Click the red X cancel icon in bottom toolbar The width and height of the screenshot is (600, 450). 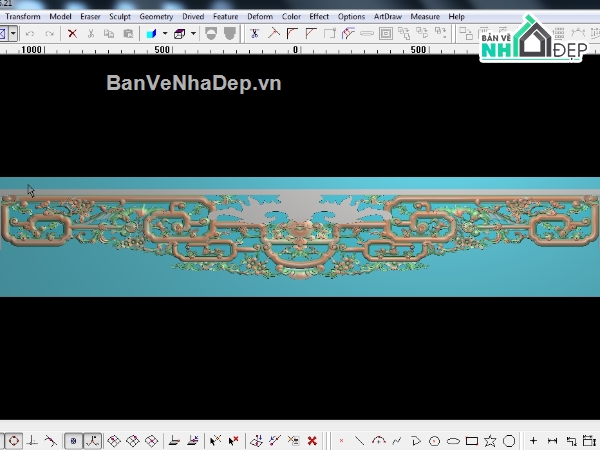312,441
